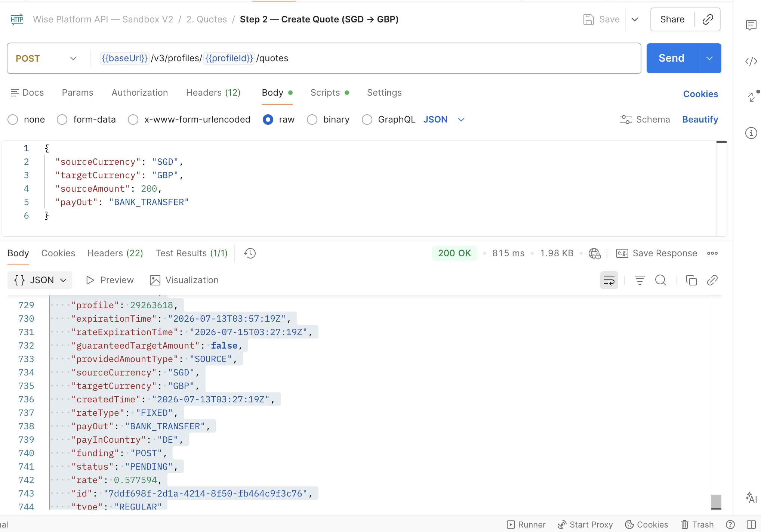The image size is (761, 532).
Task: Open the code snippet panel icon
Action: 751,61
